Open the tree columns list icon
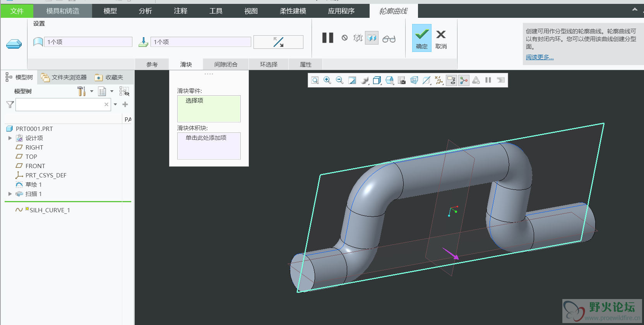Screen dimensions: 644x325 [102, 91]
